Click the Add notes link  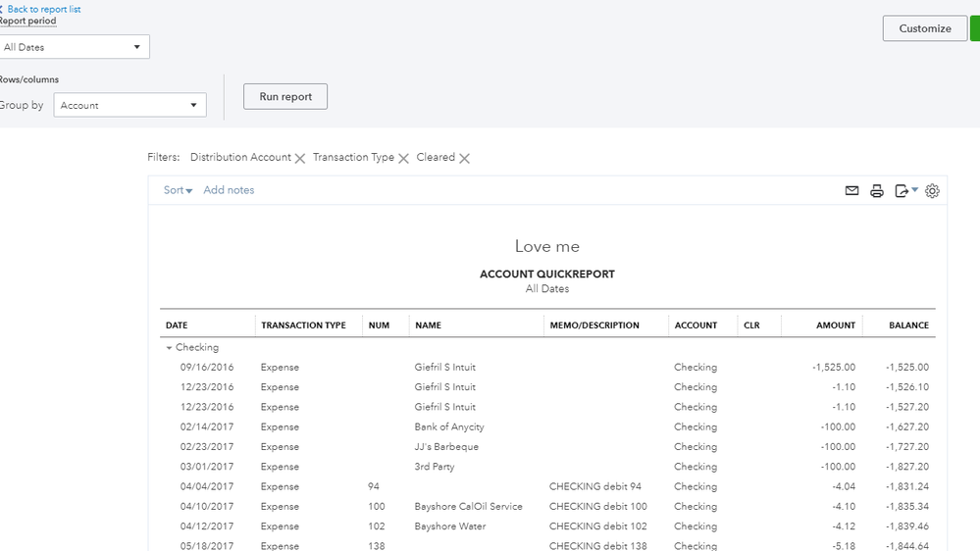tap(229, 190)
